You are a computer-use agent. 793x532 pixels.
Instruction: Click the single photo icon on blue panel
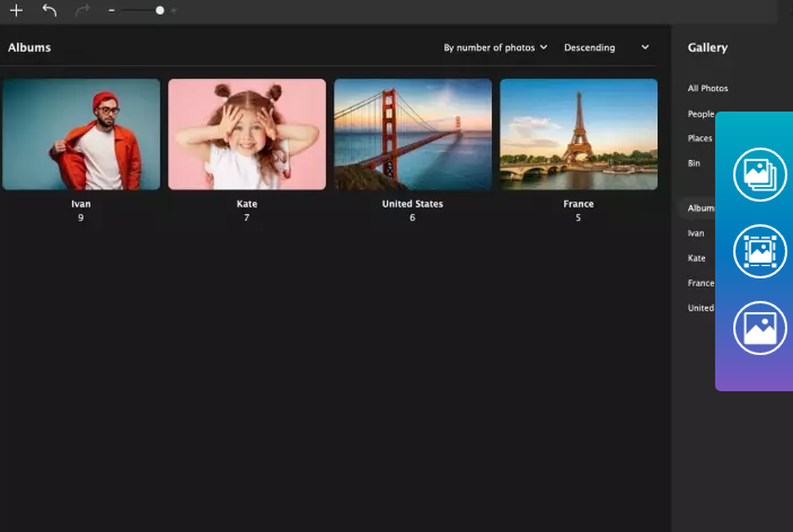[758, 327]
